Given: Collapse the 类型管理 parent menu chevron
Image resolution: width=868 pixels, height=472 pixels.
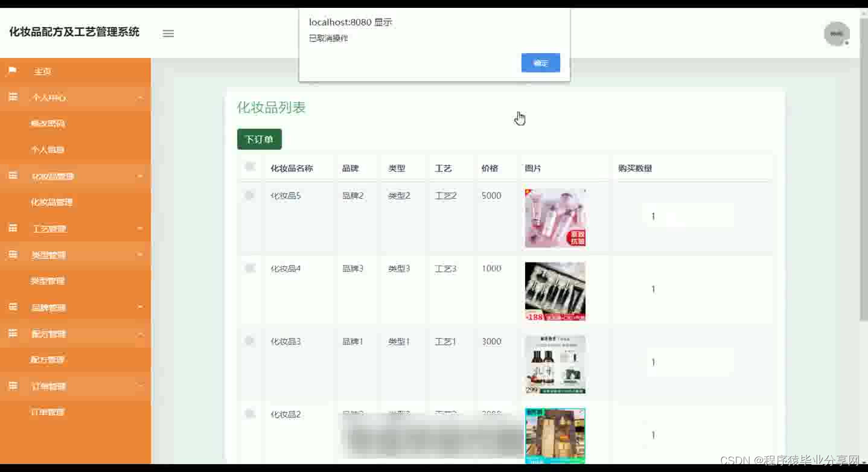Looking at the screenshot, I should click(x=140, y=255).
